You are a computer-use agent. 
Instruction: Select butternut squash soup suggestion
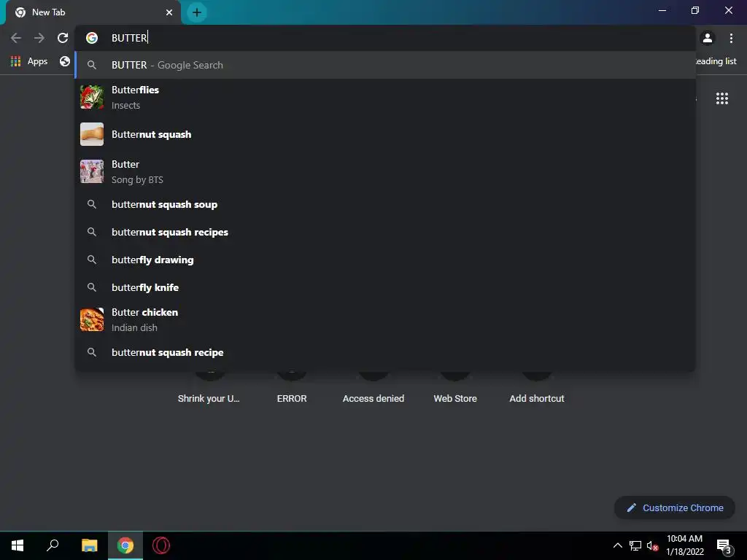coord(385,204)
